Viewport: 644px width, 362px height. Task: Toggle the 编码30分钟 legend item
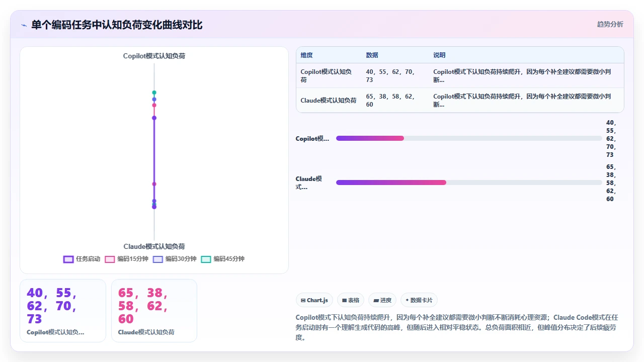(175, 259)
